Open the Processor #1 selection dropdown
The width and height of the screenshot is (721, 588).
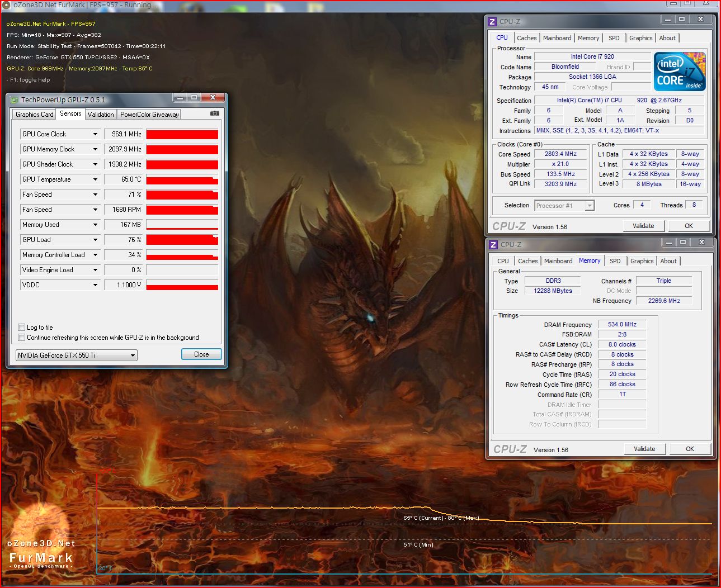pos(564,206)
